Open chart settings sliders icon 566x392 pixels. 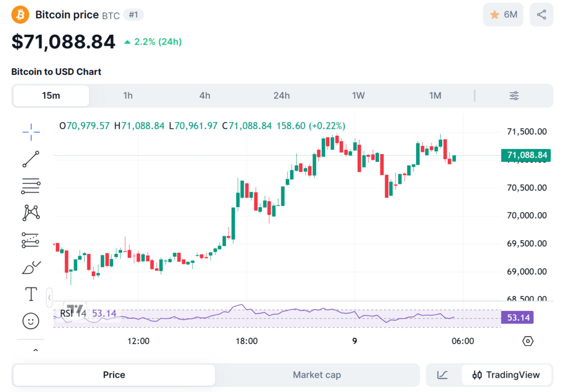[514, 96]
